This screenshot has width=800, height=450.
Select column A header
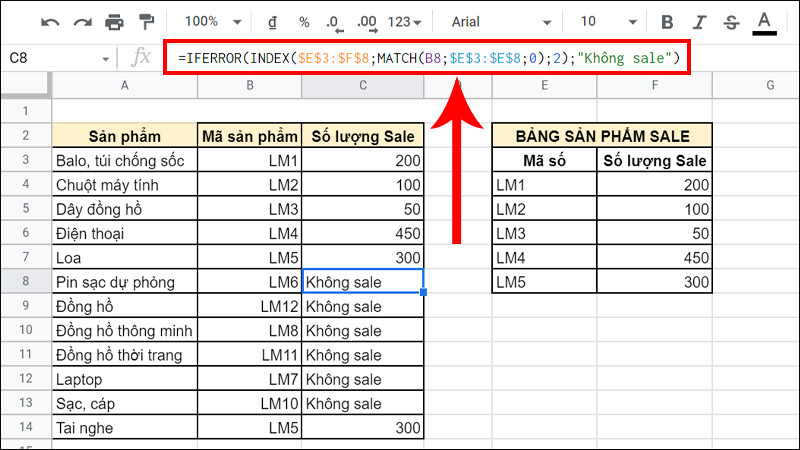tap(124, 85)
